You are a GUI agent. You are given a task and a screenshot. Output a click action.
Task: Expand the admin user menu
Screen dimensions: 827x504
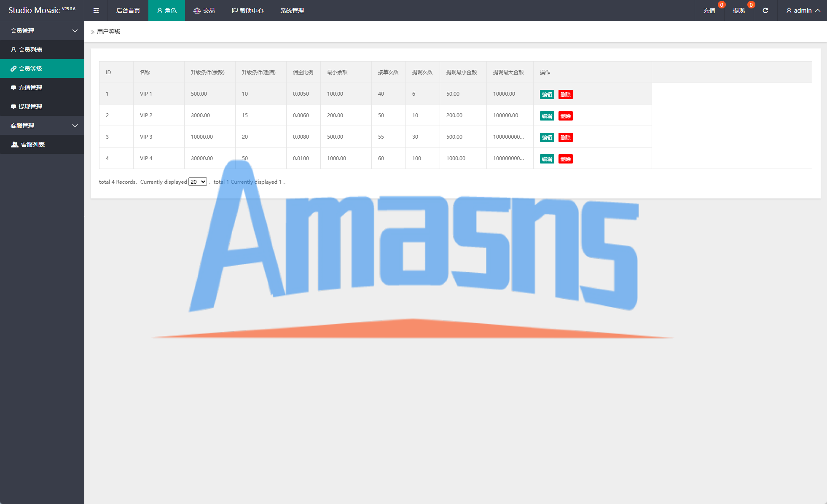click(803, 11)
